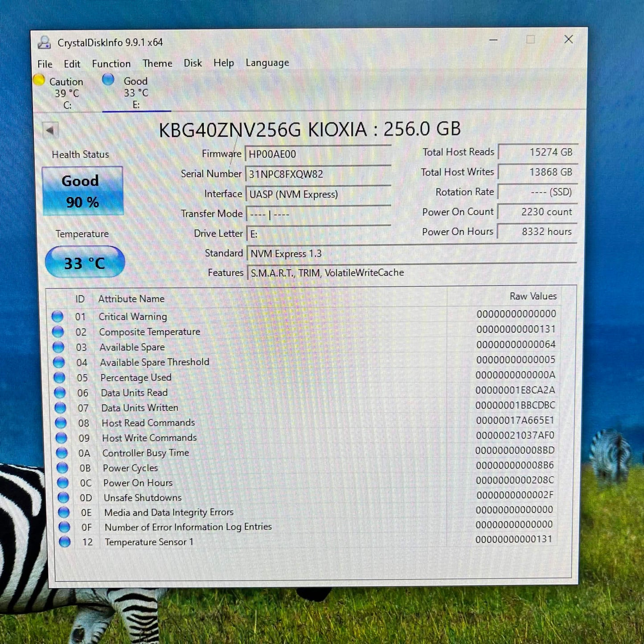Click the blue Good status orb for E: drive
The image size is (644, 644).
[108, 79]
